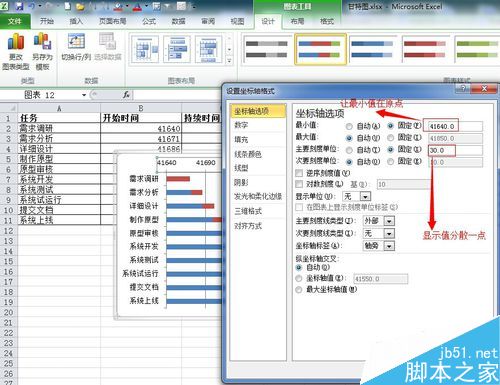The width and height of the screenshot is (500, 385).
Task: Click the Open folder icon in quick access toolbar
Action: (80, 6)
